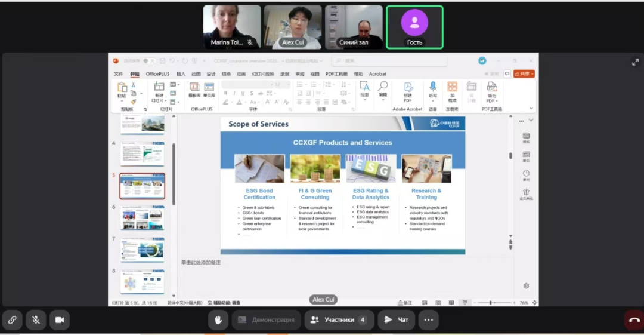Screen dimensions: 644x335
Task: Click the Format Painter brush icon
Action: coord(133,102)
